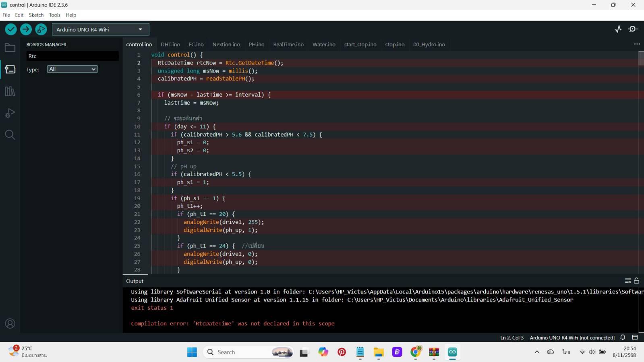Expand the Arduino UNO R4 WiFi board selector
This screenshot has width=644, height=362.
[100, 29]
